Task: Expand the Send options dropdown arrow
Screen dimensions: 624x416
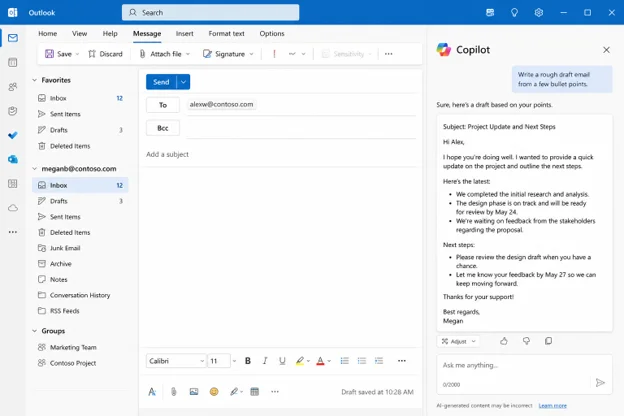Action: pyautogui.click(x=183, y=82)
